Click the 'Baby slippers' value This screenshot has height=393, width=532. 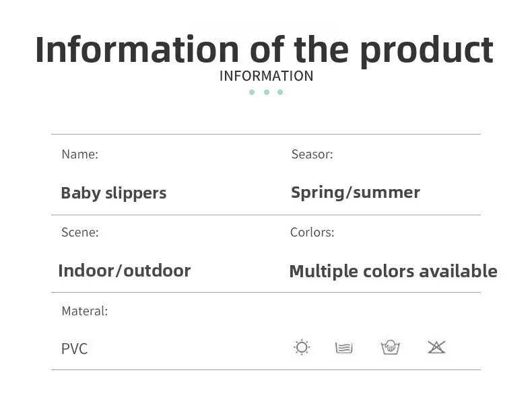[x=113, y=193]
